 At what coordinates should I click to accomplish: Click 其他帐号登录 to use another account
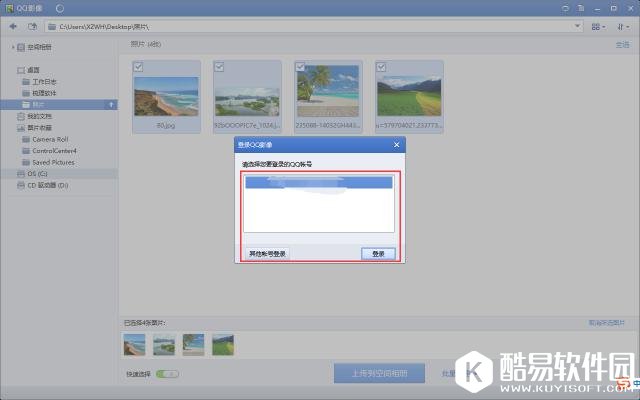(267, 254)
